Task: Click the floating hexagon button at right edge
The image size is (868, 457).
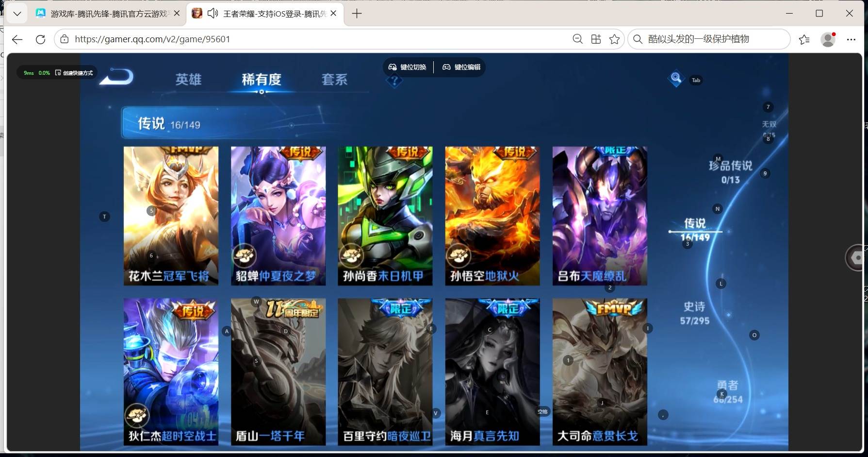Action: click(856, 258)
